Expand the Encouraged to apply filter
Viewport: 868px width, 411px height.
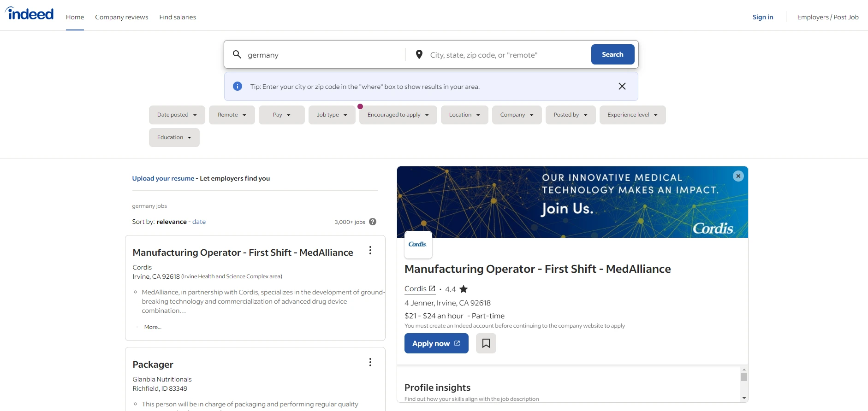point(398,115)
